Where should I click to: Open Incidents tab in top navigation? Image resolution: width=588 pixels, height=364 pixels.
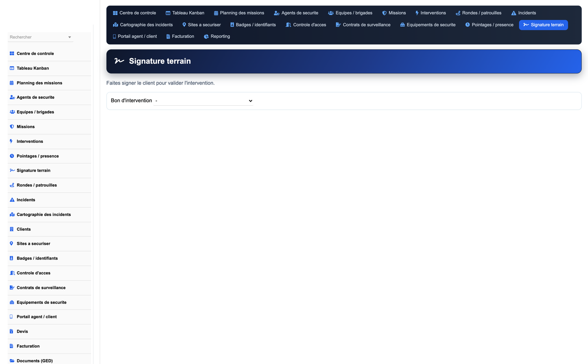[524, 13]
